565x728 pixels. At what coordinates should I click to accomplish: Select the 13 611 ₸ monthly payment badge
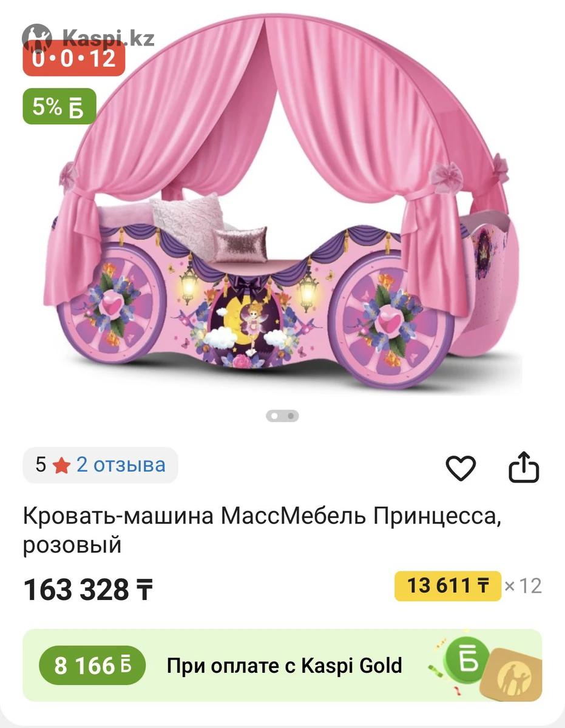[x=448, y=586]
